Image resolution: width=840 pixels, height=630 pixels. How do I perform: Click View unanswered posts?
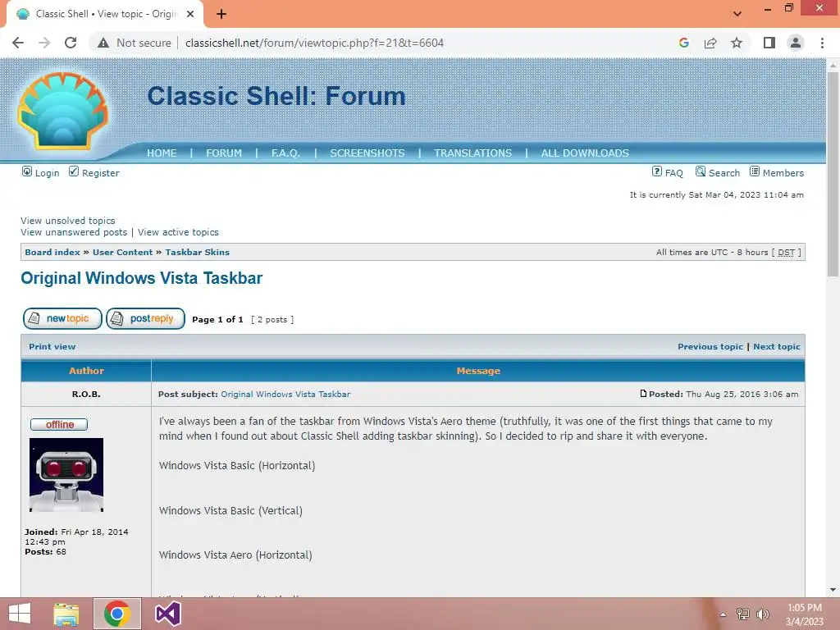[74, 232]
